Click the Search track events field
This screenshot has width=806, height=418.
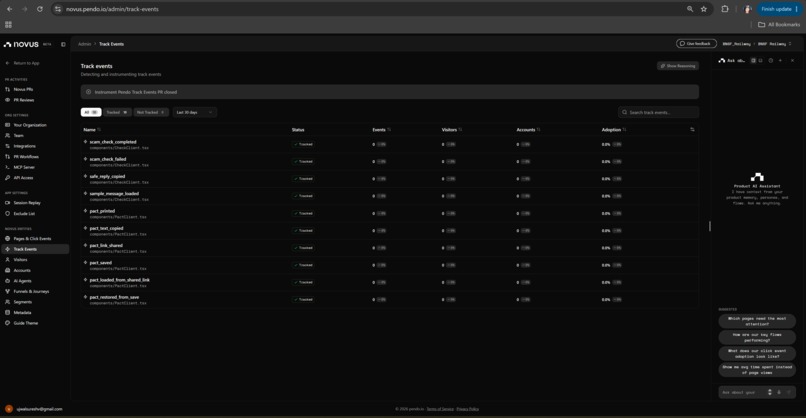coord(658,112)
